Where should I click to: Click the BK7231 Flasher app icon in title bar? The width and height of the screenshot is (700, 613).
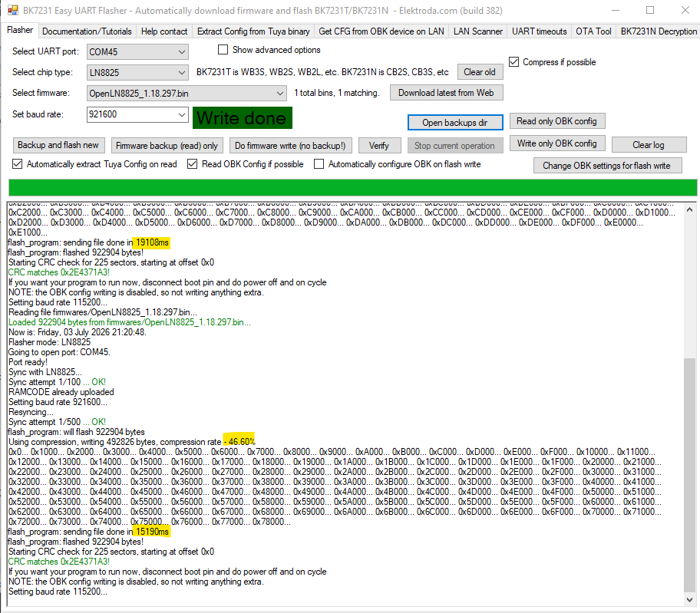tap(13, 10)
